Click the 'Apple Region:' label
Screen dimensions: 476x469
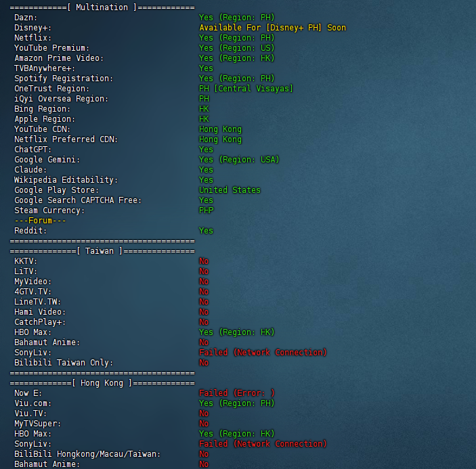point(45,119)
